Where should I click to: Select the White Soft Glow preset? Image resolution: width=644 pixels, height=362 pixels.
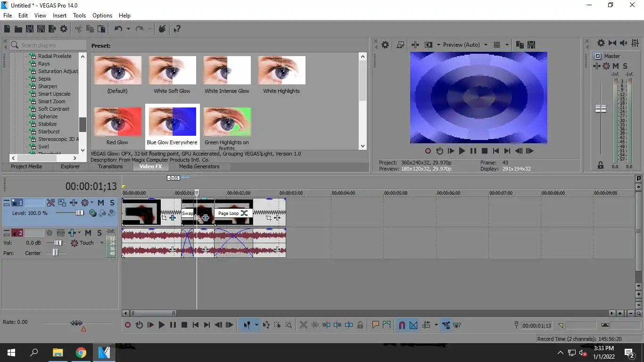(x=172, y=75)
